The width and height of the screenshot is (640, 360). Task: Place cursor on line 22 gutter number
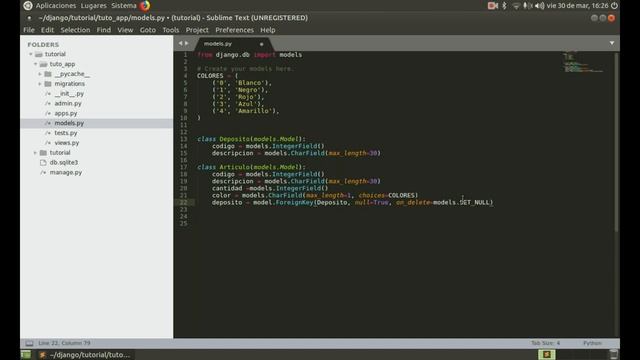coord(183,202)
